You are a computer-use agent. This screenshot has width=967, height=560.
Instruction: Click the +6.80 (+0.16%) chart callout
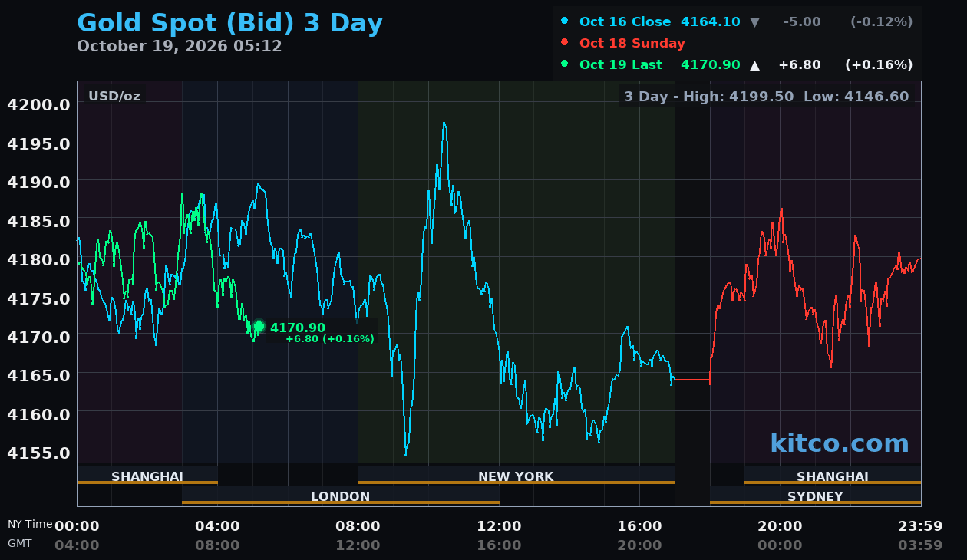(330, 339)
